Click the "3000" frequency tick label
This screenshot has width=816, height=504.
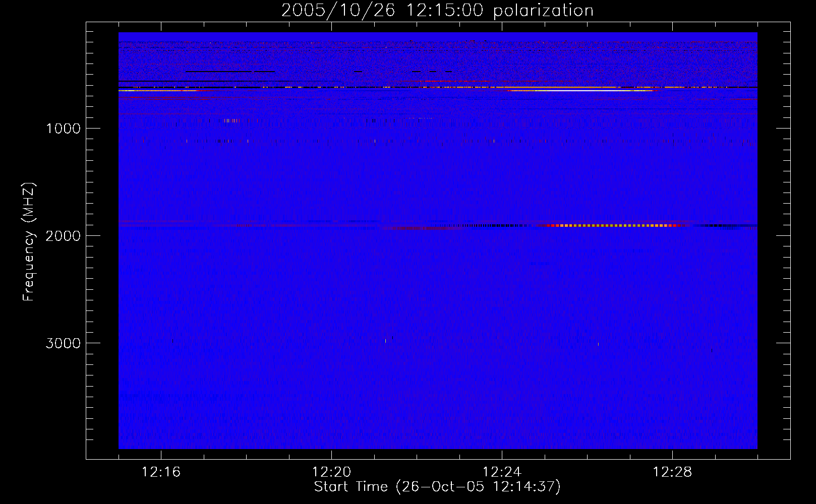pos(63,343)
